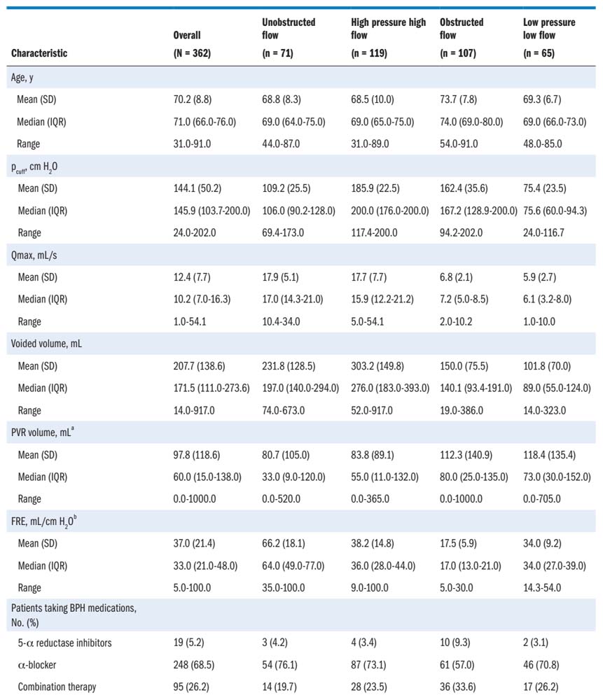The image size is (603, 700).
Task: Click the Age, y section row
Action: click(x=26, y=77)
